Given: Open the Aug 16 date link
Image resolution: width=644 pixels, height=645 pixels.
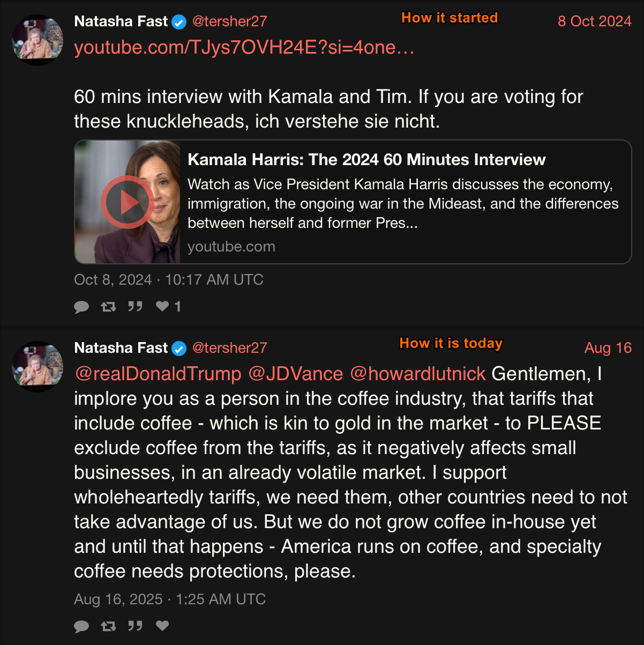Looking at the screenshot, I should [x=608, y=348].
